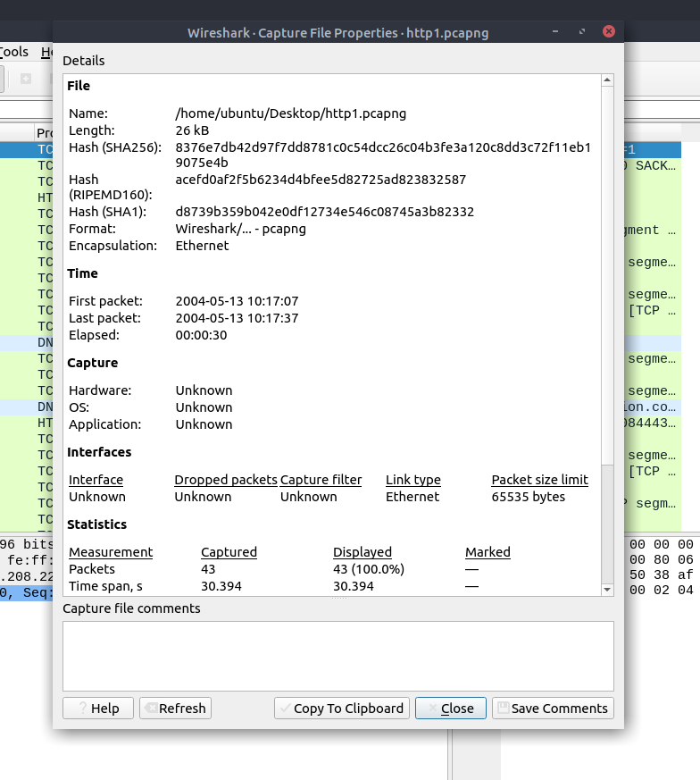Click the Hardware value 'Unknown'
The width and height of the screenshot is (700, 780).
click(x=204, y=390)
